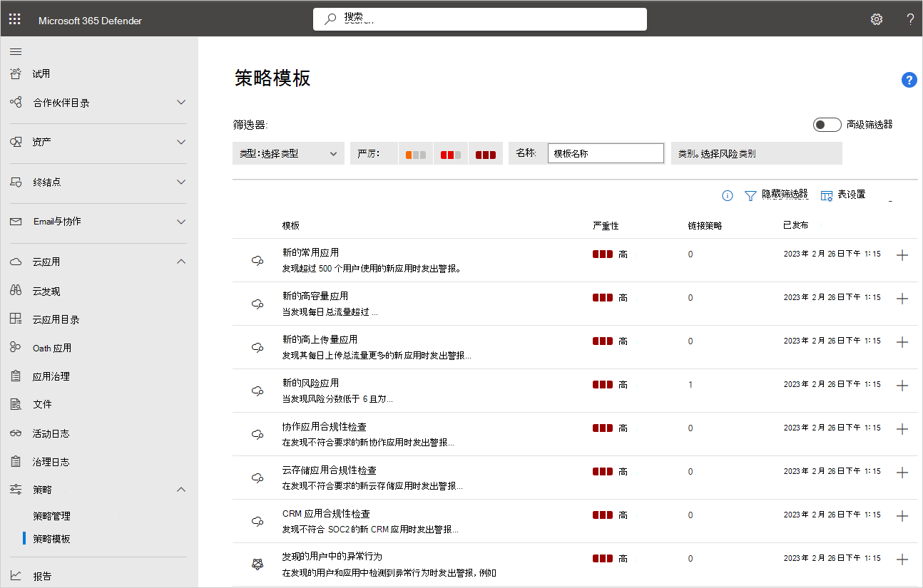The width and height of the screenshot is (923, 588).
Task: Open linked policies count for 新的常用应用
Action: pos(690,254)
